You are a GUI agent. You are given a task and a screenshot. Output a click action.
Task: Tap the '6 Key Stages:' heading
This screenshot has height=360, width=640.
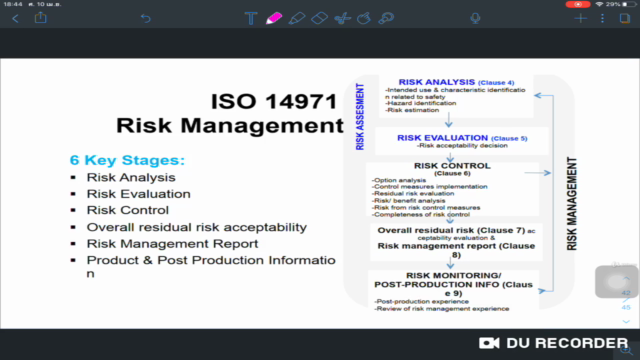pos(127,160)
